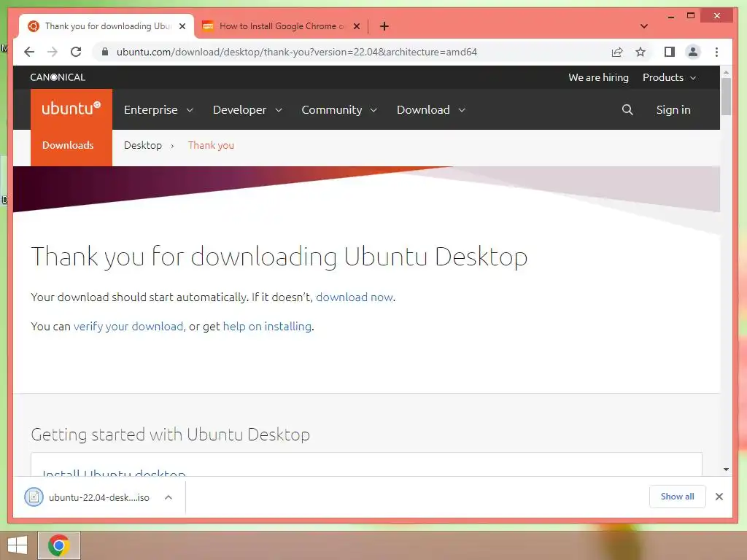Open the Chrome three-dot menu
This screenshot has height=560, width=747.
click(716, 52)
